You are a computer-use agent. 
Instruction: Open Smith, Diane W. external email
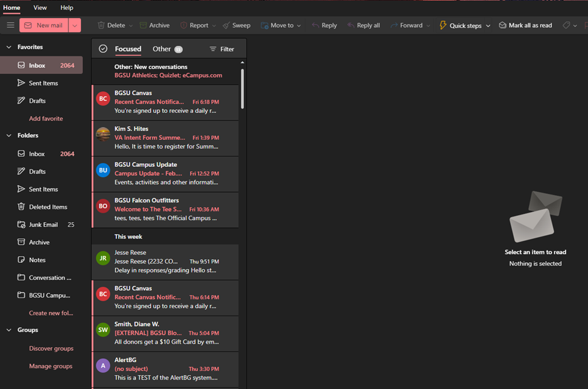[x=165, y=334]
